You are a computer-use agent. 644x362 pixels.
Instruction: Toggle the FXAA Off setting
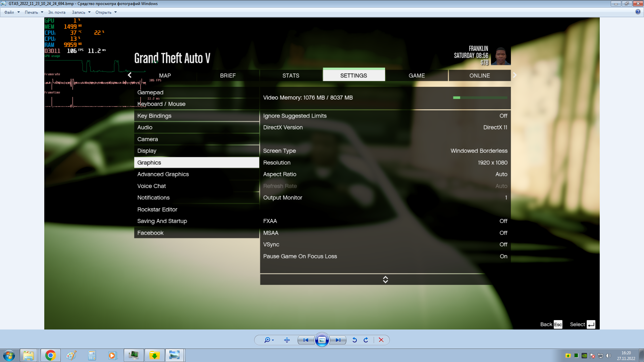click(503, 221)
